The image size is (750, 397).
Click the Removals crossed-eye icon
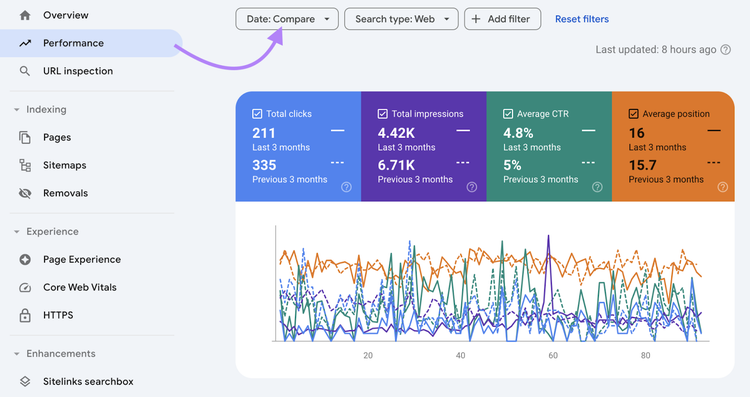(x=25, y=193)
